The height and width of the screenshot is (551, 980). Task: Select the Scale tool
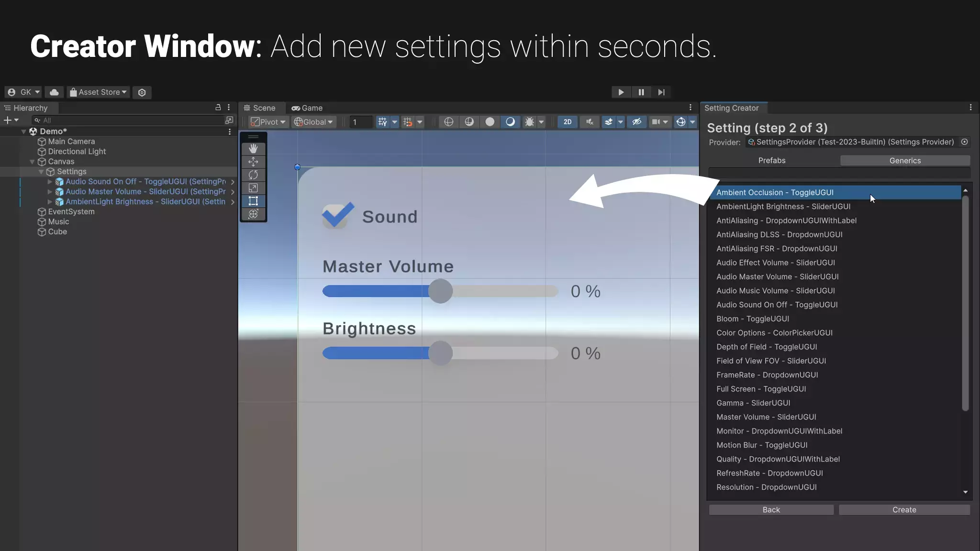pos(253,188)
